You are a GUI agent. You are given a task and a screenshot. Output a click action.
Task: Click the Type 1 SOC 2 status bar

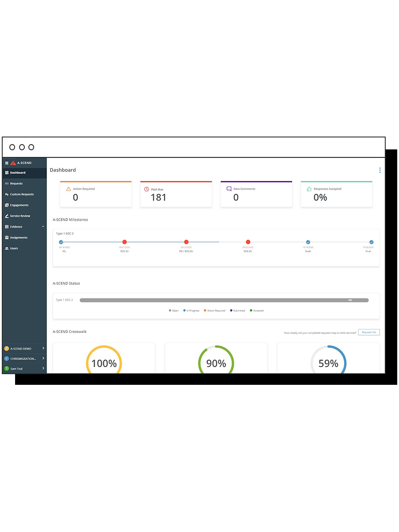click(x=224, y=300)
